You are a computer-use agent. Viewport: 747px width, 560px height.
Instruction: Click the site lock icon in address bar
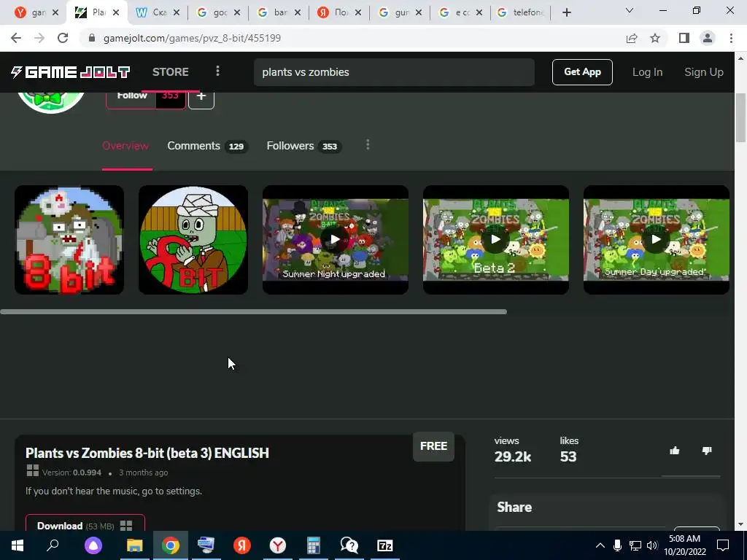coord(92,38)
